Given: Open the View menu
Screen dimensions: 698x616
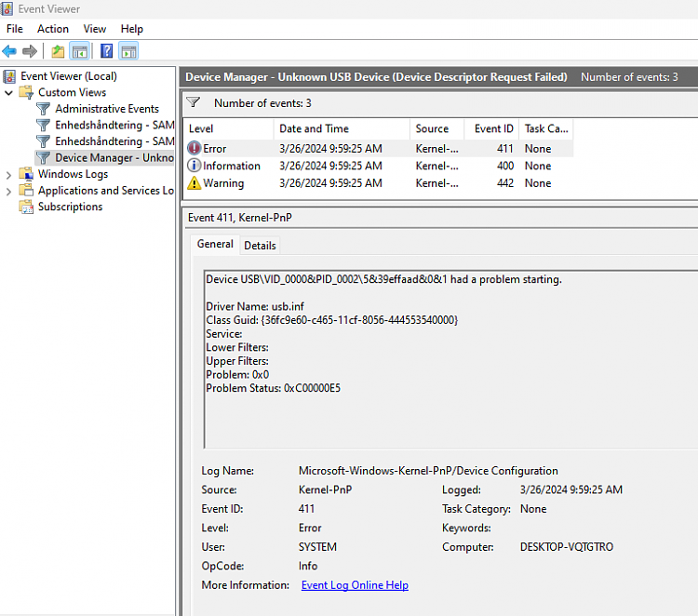Looking at the screenshot, I should point(94,29).
